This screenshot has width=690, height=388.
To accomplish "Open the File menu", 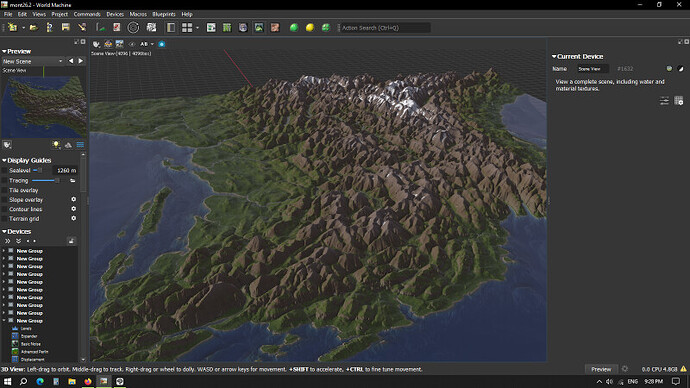I will 8,14.
